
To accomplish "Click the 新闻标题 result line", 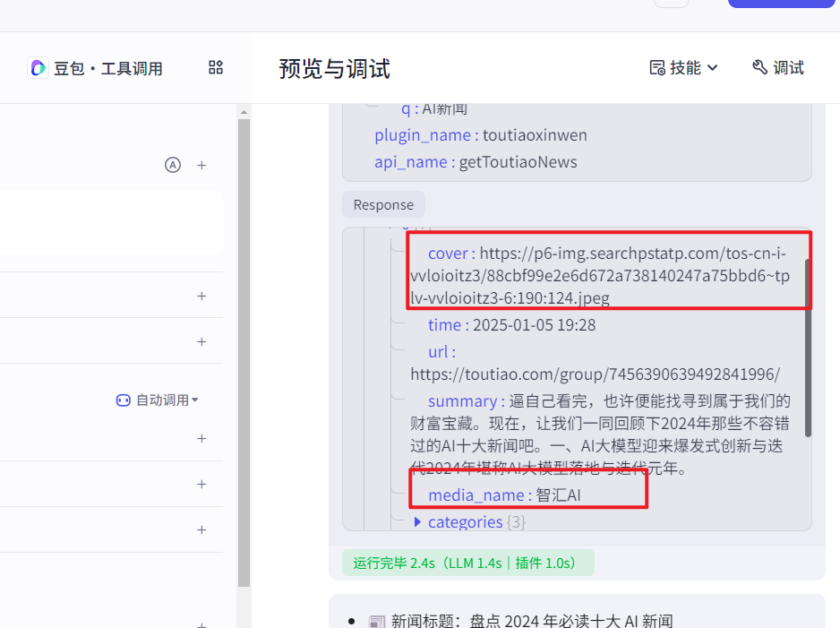I will tap(531, 621).
